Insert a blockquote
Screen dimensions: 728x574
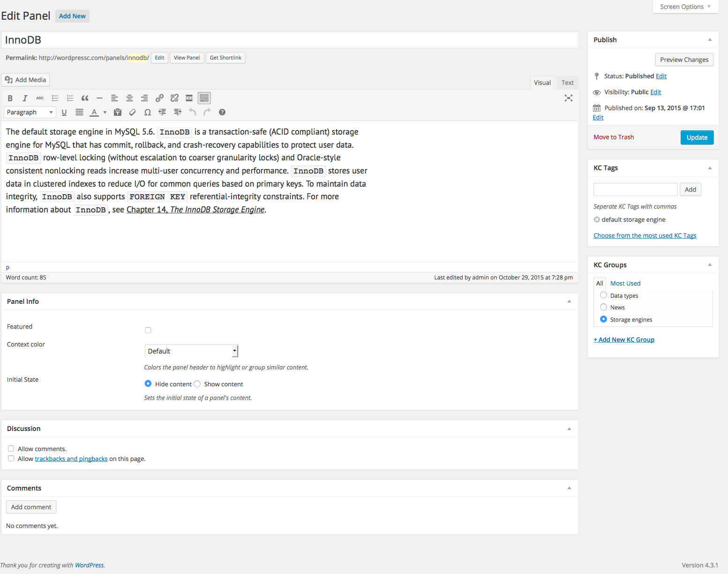[x=85, y=98]
